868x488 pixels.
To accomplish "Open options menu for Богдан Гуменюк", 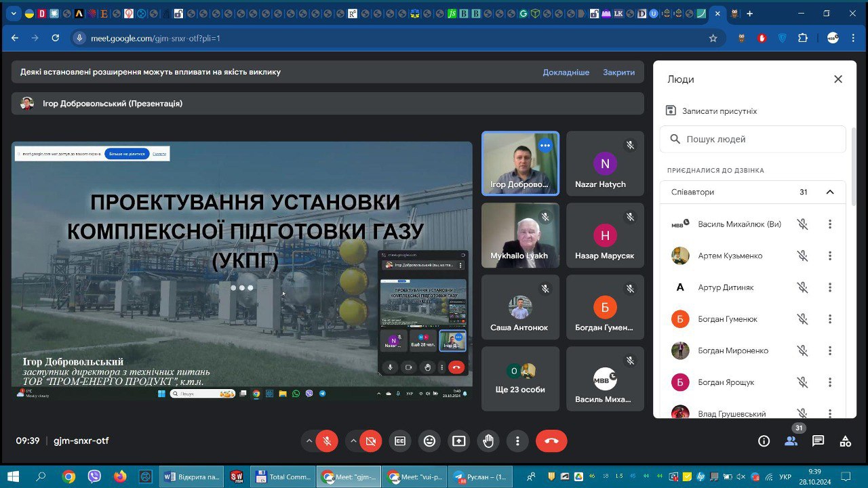I will coord(830,319).
